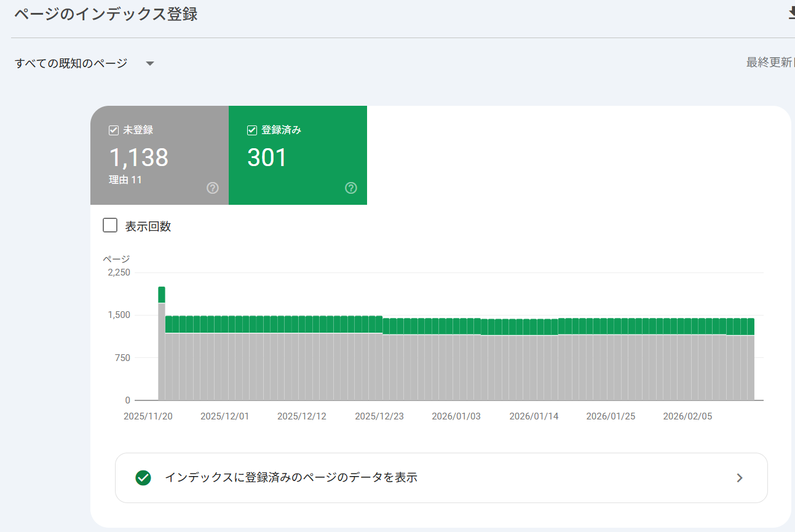Open the help icon on the 登録済み card

point(350,188)
